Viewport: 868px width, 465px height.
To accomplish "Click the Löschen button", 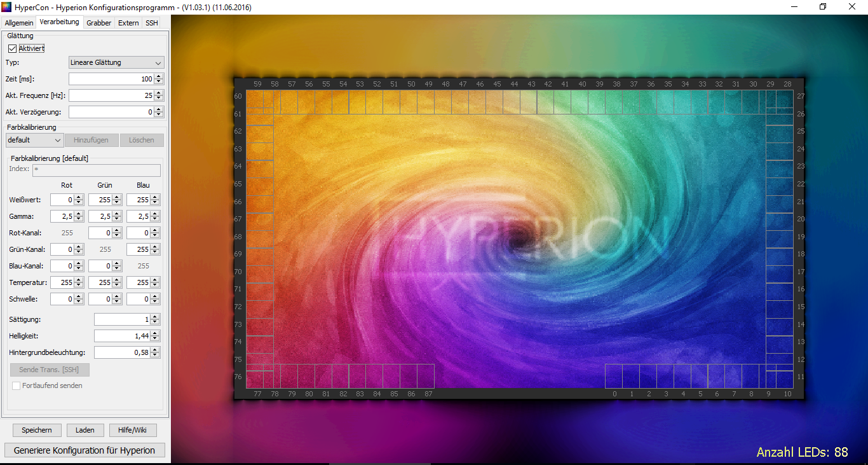I will (x=142, y=140).
